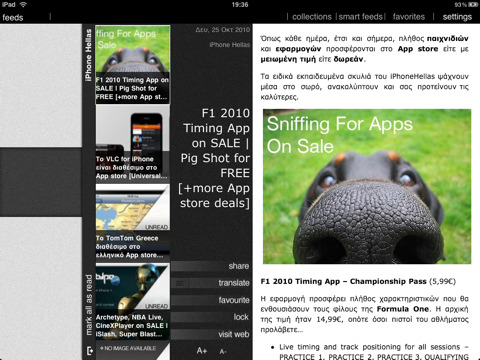Open the feeds section
This screenshot has width=480, height=360.
tap(13, 17)
